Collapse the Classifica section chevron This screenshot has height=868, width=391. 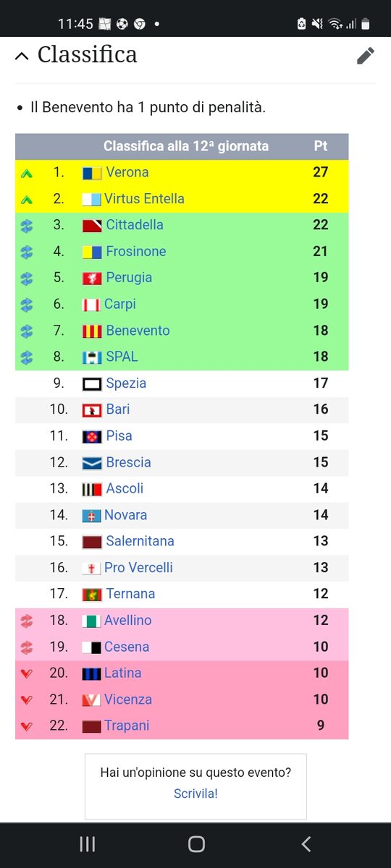[22, 56]
